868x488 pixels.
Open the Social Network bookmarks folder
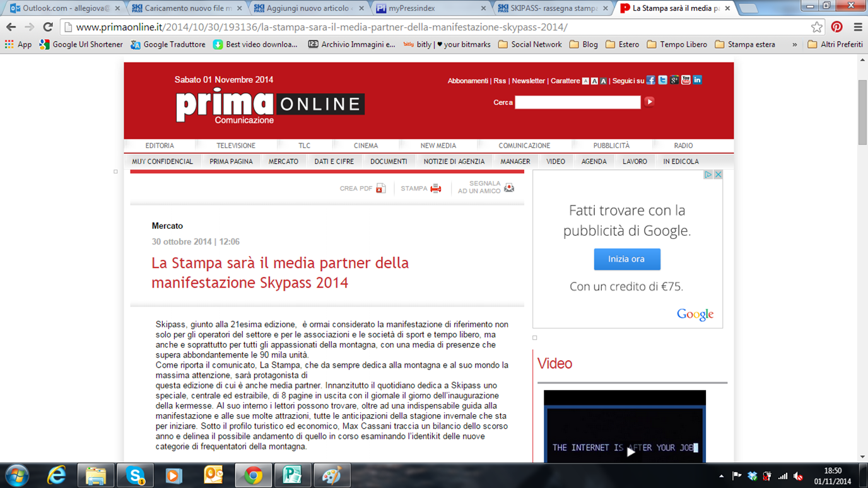(x=530, y=45)
